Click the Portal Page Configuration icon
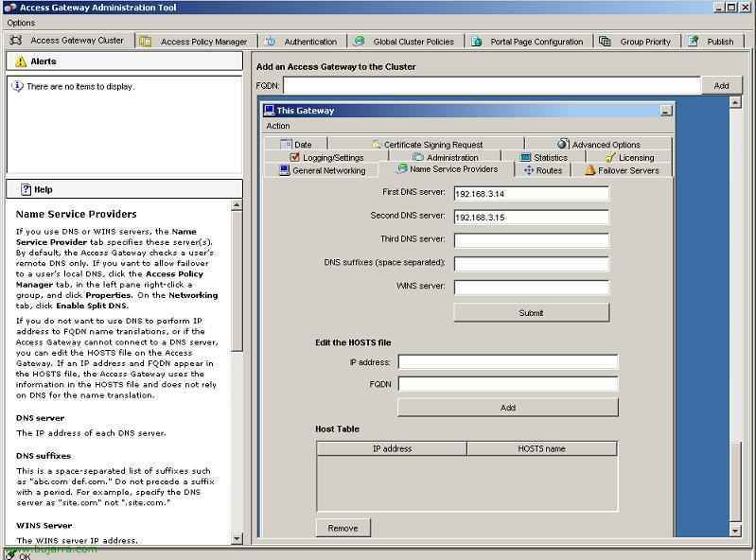Image resolution: width=756 pixels, height=560 pixels. [476, 42]
